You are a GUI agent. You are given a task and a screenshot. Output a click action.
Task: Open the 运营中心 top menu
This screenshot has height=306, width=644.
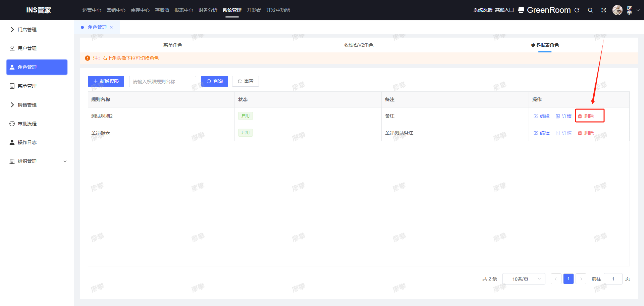click(x=92, y=10)
